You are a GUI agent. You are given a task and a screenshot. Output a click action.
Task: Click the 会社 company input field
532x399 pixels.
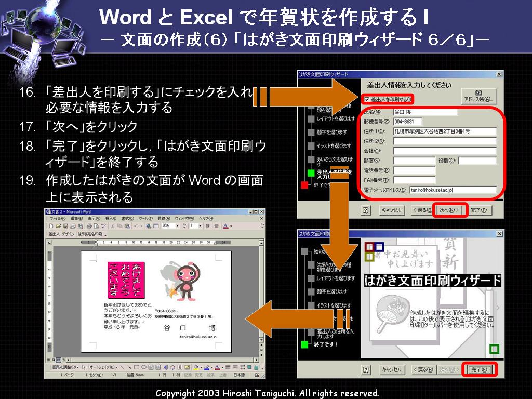pyautogui.click(x=445, y=151)
